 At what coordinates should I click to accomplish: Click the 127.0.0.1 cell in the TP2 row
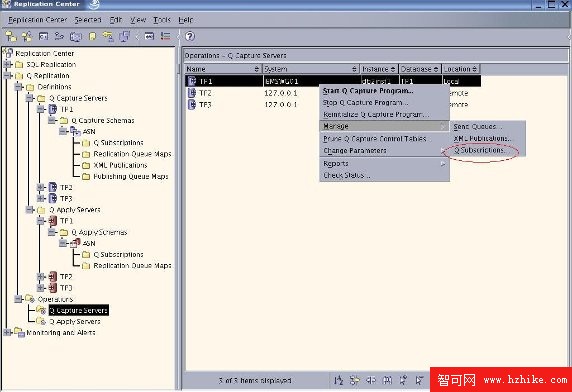pos(281,93)
